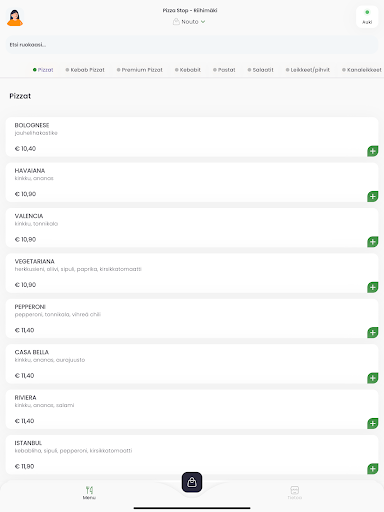Add HAVAIANA pizza with plus icon
384x512 pixels.
point(373,196)
